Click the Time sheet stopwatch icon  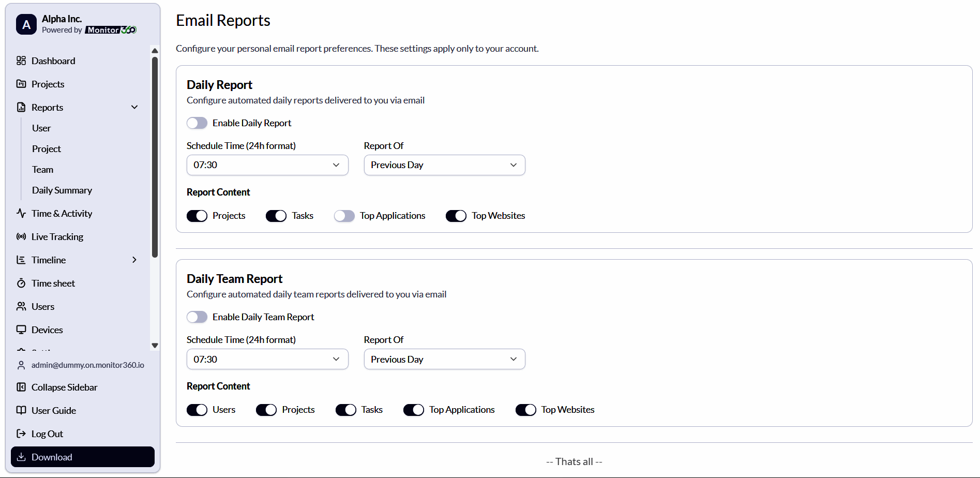[21, 283]
